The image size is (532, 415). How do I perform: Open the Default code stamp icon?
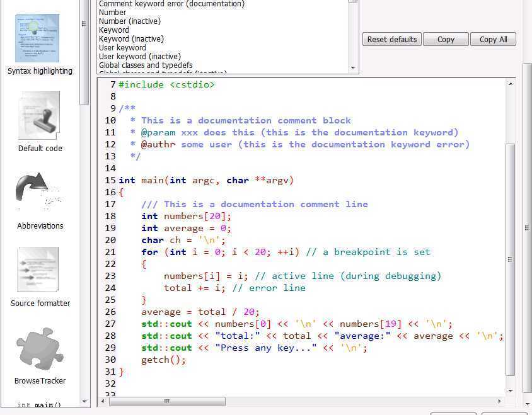click(x=38, y=115)
